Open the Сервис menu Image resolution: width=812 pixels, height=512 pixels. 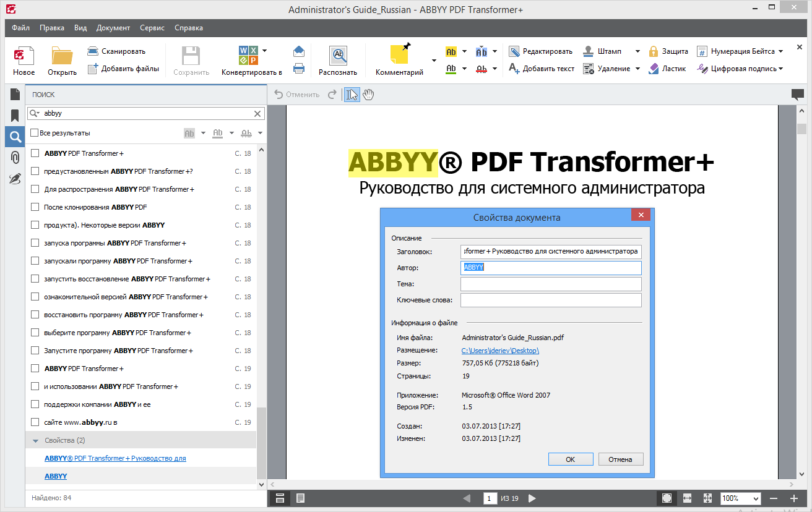coord(152,28)
